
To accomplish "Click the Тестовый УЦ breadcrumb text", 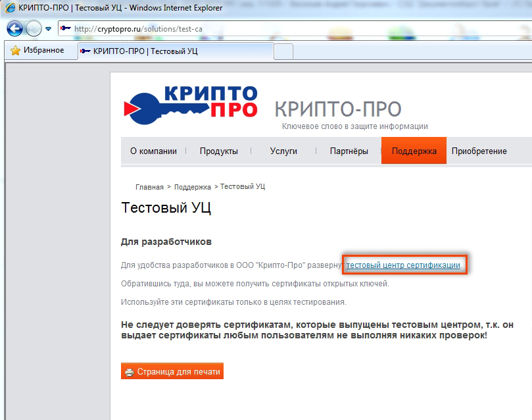I will click(x=243, y=186).
